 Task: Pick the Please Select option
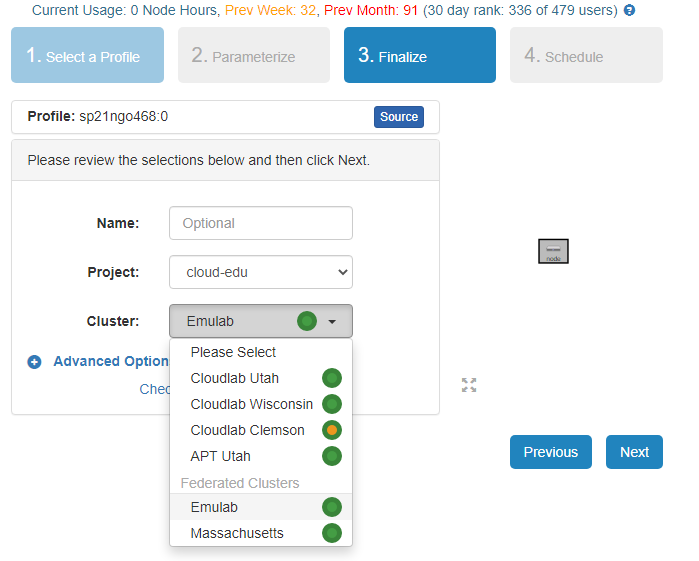233,352
